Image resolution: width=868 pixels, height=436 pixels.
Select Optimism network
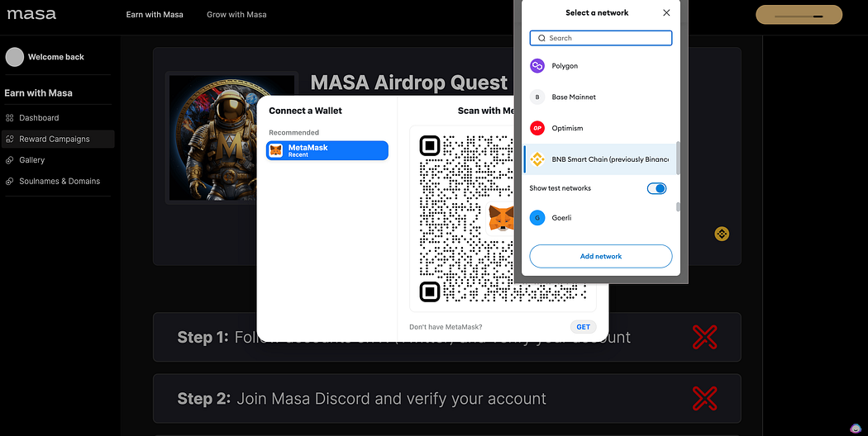pos(600,128)
